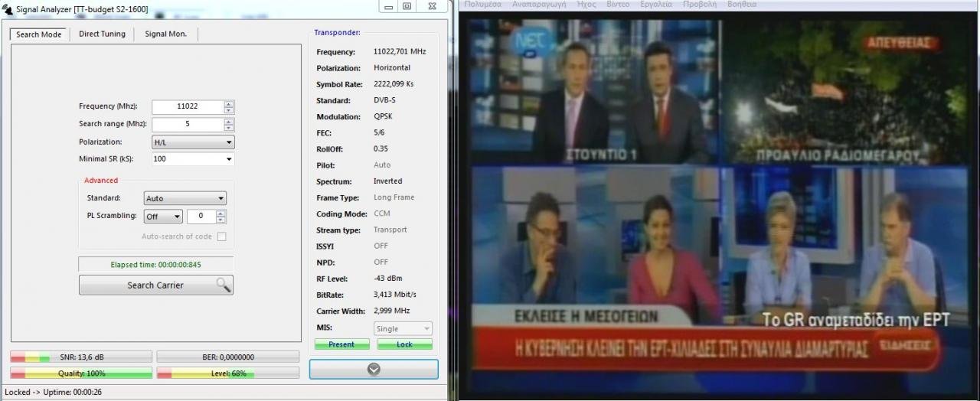Open the Βίντεο menu in player

(619, 5)
